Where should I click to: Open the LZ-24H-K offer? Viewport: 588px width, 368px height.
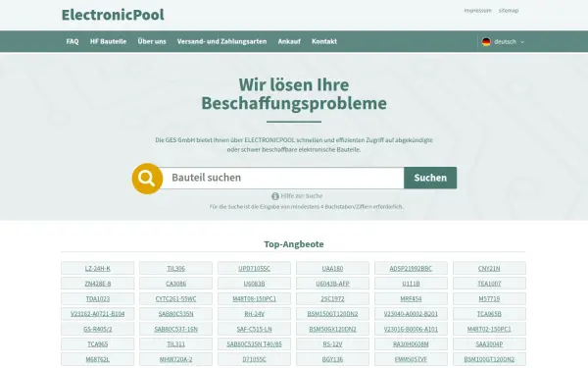(97, 269)
